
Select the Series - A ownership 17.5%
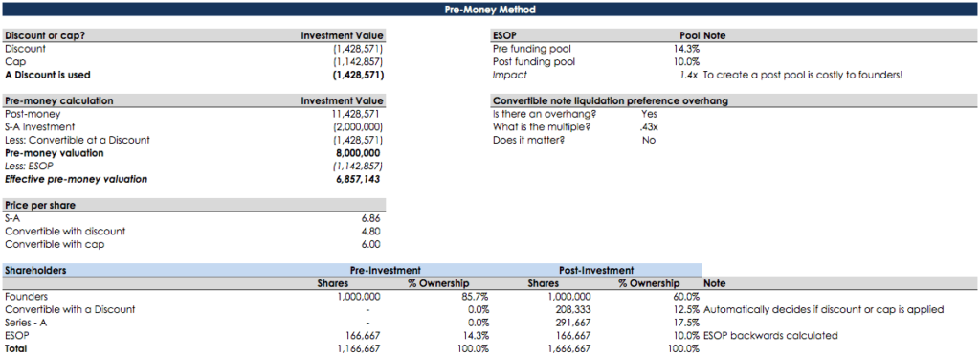coord(686,323)
